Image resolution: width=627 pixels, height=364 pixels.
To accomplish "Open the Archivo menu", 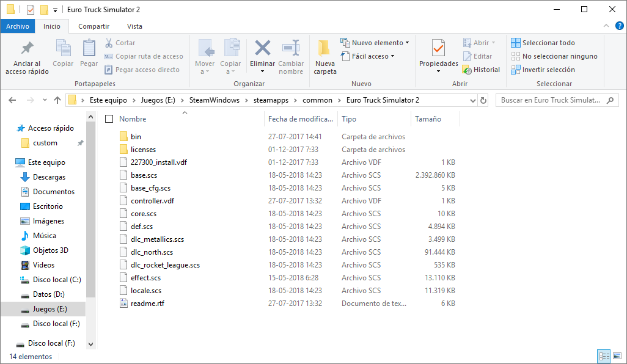I will (x=18, y=26).
